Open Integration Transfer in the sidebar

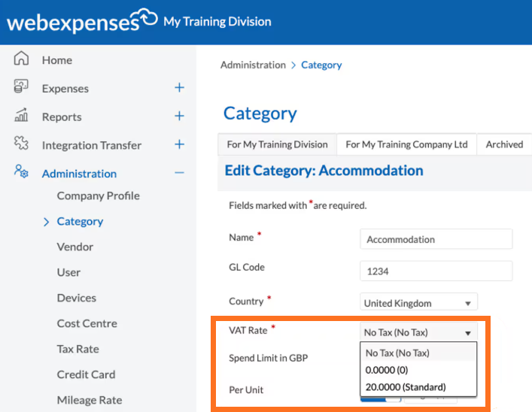(92, 145)
